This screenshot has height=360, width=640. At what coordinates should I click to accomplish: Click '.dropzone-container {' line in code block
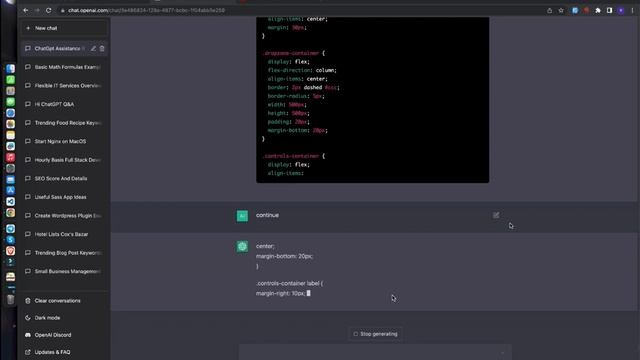(293, 53)
